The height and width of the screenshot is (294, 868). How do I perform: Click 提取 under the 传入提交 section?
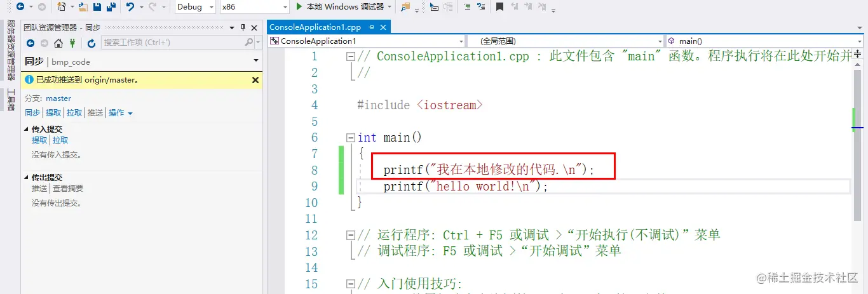(x=39, y=140)
